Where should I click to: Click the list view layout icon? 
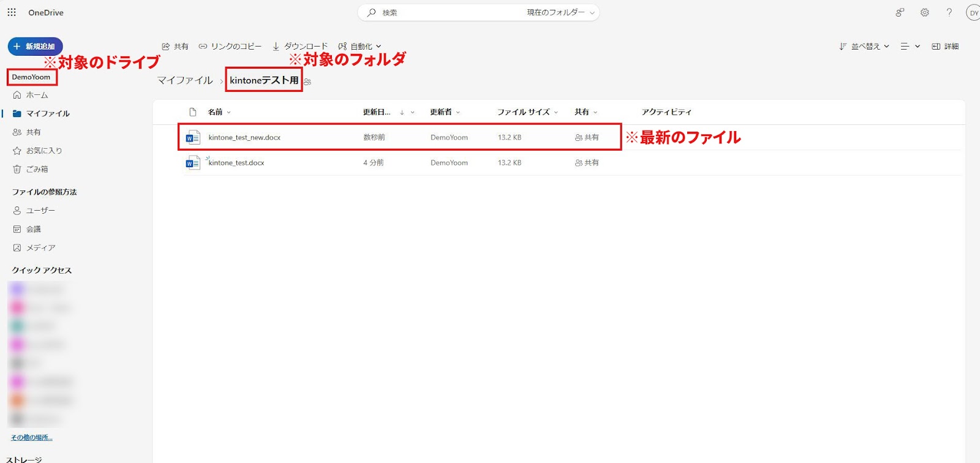point(905,47)
